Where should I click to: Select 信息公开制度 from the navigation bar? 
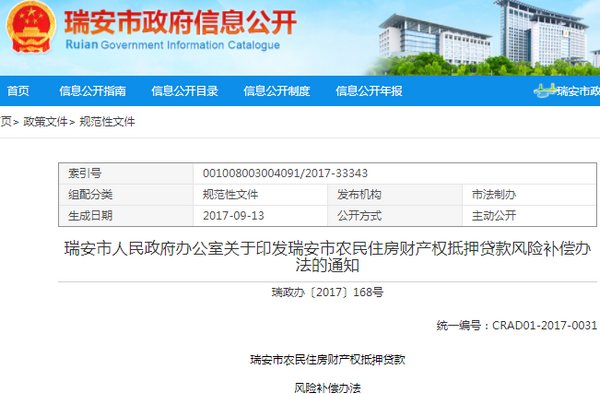click(277, 91)
